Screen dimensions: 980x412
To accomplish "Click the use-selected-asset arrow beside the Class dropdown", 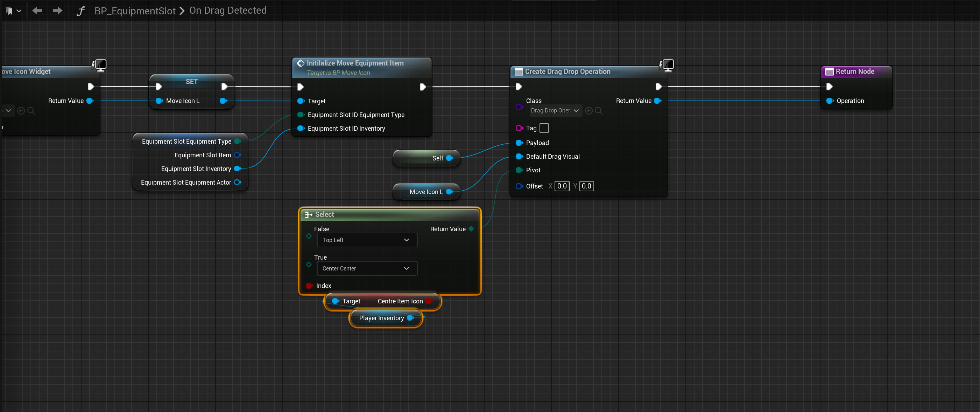I will pyautogui.click(x=588, y=111).
